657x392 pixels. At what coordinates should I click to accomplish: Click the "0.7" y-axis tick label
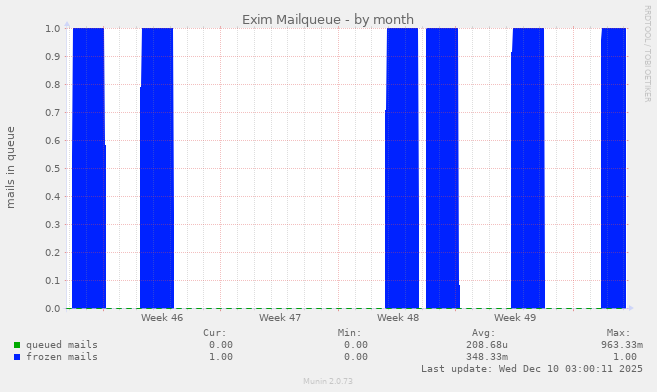pyautogui.click(x=53, y=113)
